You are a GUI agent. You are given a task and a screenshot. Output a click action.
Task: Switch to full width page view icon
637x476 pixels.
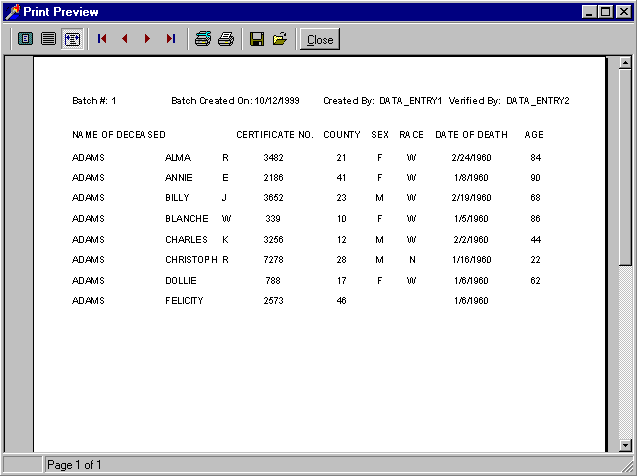[48, 39]
